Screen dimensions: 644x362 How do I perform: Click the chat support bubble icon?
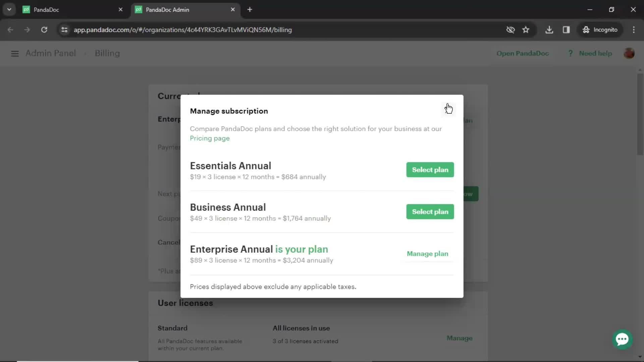[x=622, y=339]
